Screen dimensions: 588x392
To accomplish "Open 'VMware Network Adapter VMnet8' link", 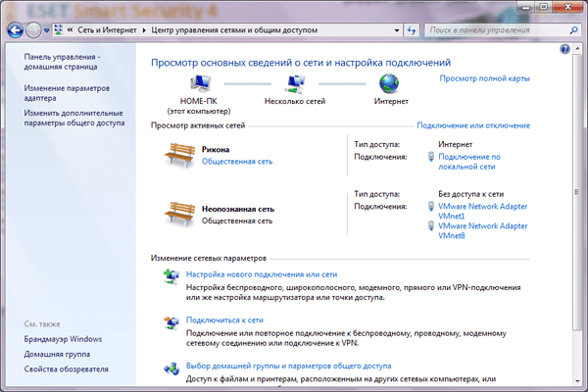I will tap(482, 230).
